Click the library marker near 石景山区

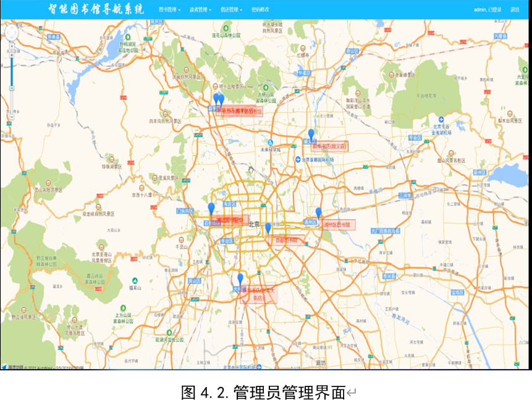click(212, 206)
